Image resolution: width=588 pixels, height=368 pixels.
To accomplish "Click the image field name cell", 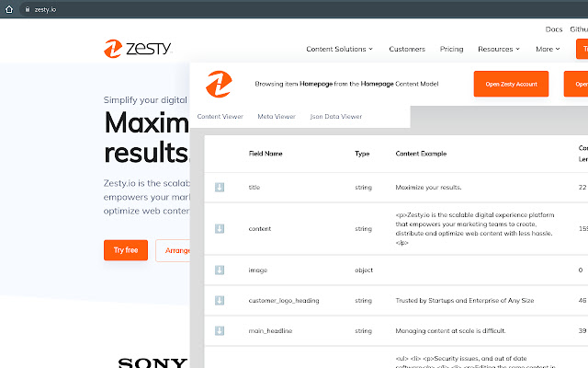I will click(258, 270).
